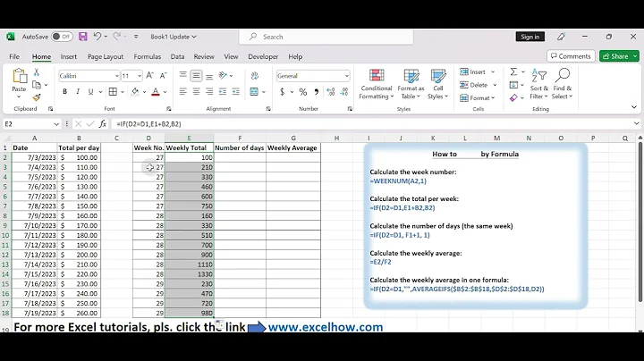Click Insert Function fx icon
644x361 pixels.
pyautogui.click(x=103, y=124)
